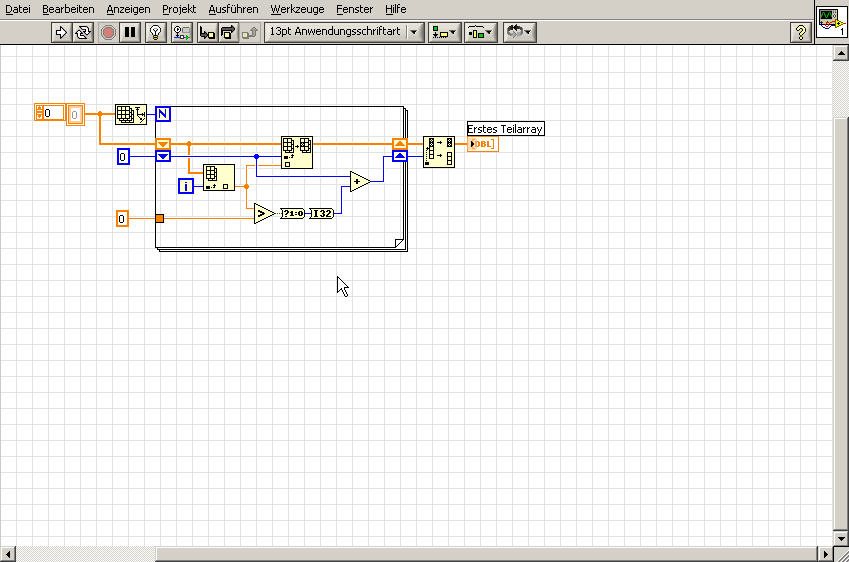Open the Distribute Objects dropdown
The height and width of the screenshot is (562, 849).
pyautogui.click(x=480, y=32)
